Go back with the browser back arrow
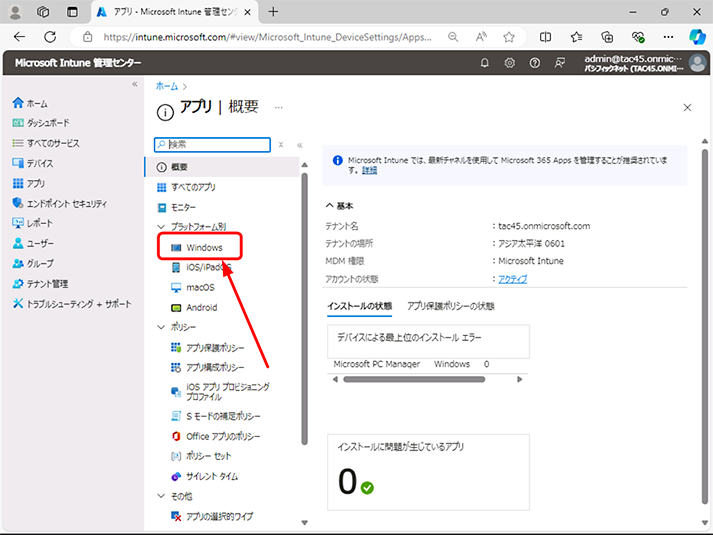713x535 pixels. [20, 37]
